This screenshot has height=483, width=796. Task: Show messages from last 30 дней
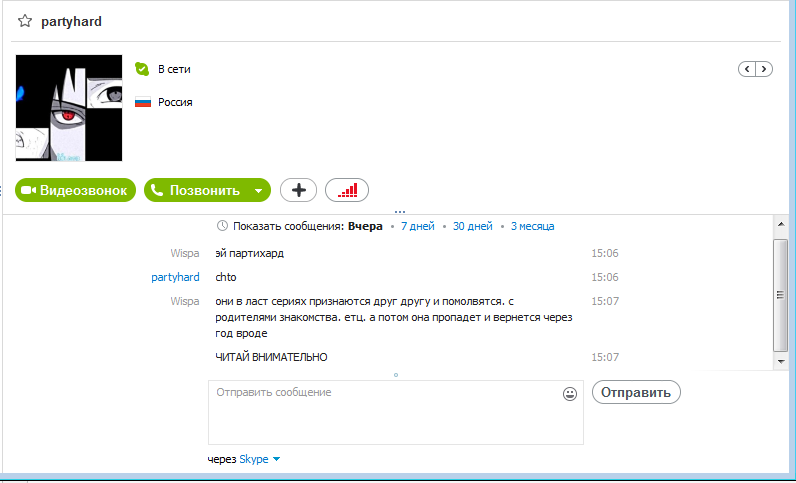coord(472,226)
